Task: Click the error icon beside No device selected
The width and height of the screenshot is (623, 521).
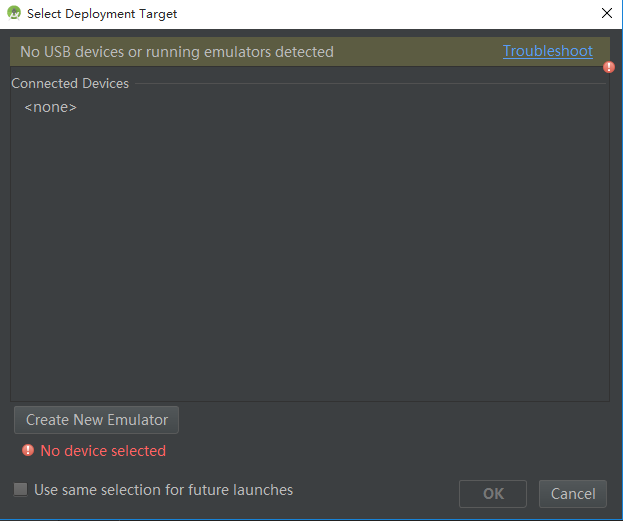Action: pyautogui.click(x=28, y=451)
